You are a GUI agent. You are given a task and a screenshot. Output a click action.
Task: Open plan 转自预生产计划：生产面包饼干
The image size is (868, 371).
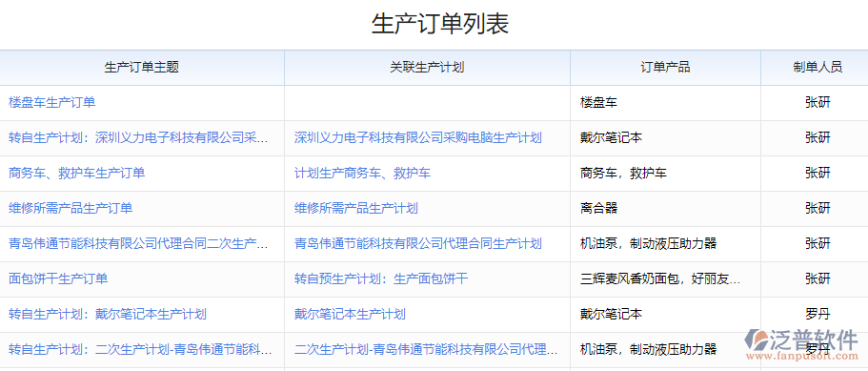point(381,278)
